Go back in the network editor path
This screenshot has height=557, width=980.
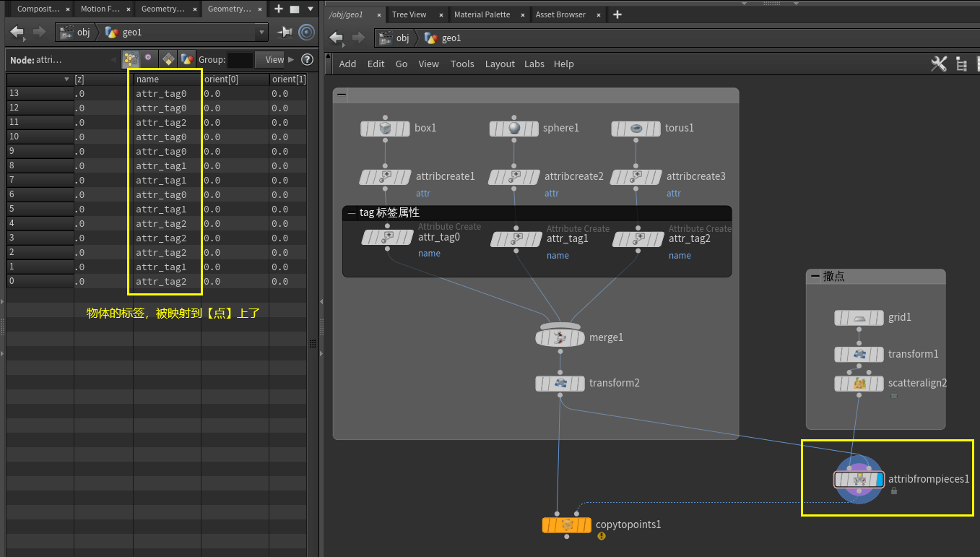point(336,38)
